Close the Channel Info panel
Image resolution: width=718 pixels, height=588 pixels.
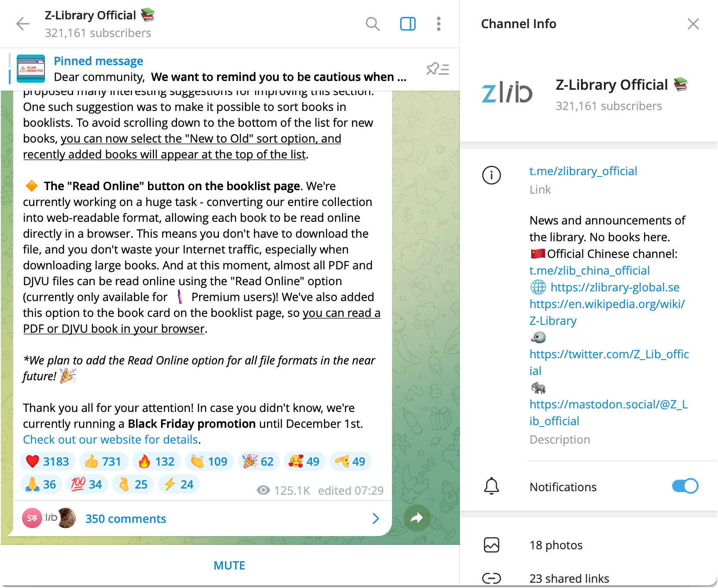tap(693, 24)
